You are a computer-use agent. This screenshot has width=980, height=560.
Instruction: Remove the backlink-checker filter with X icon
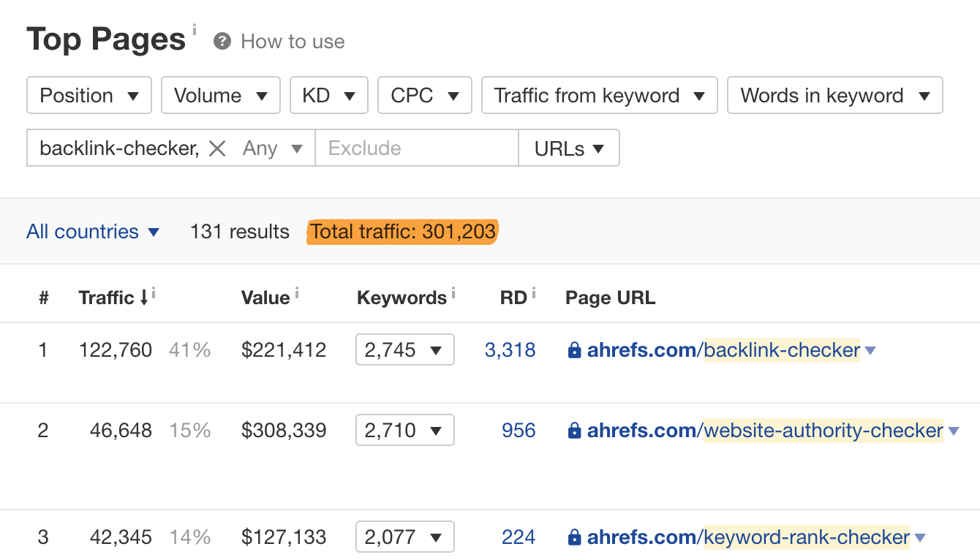click(x=216, y=148)
